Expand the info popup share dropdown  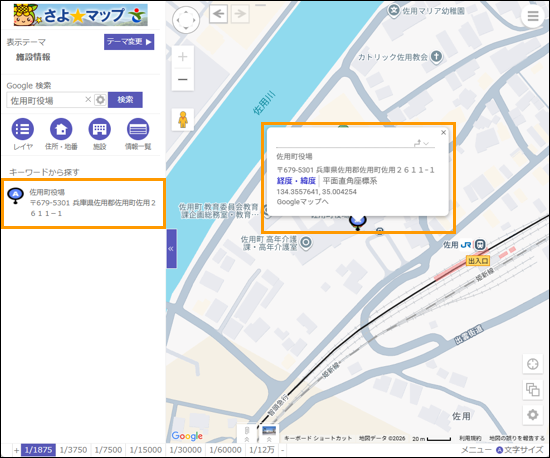[x=422, y=143]
